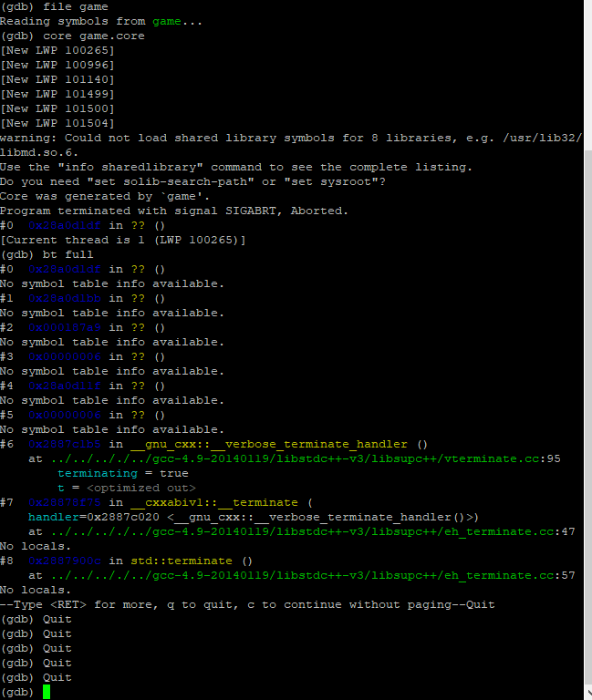Image resolution: width=592 pixels, height=700 pixels.
Task: Click "No locals." under frame #7
Action: 36,547
